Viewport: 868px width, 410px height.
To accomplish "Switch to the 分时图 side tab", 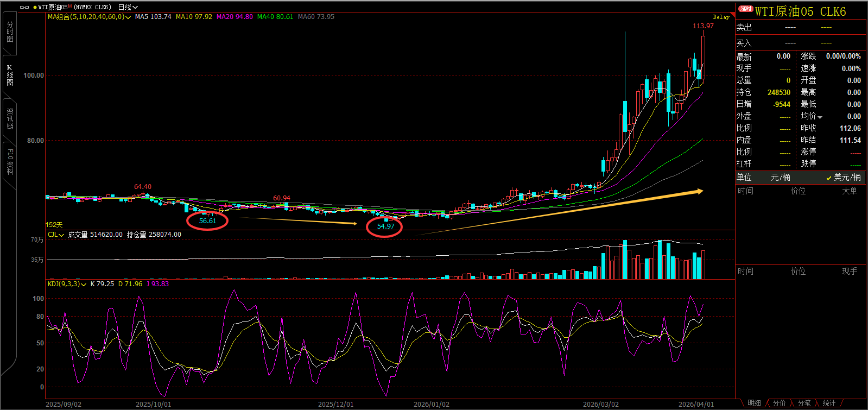I will [x=10, y=31].
